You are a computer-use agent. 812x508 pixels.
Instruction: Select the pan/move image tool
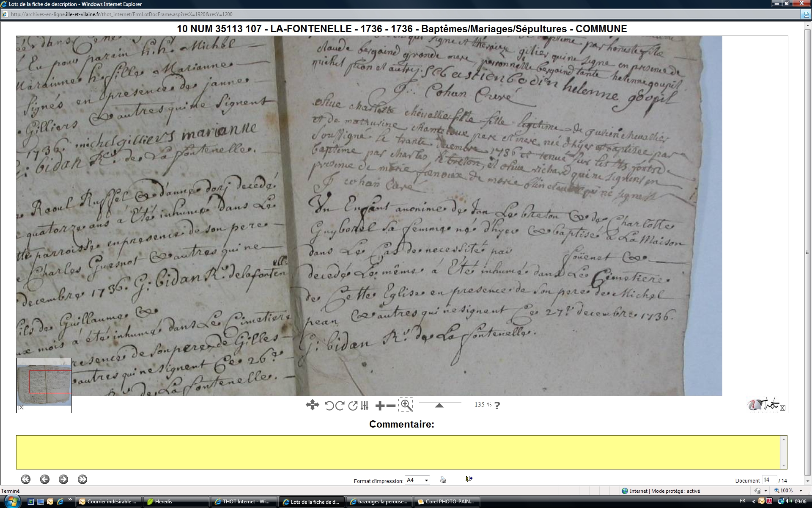[312, 405]
